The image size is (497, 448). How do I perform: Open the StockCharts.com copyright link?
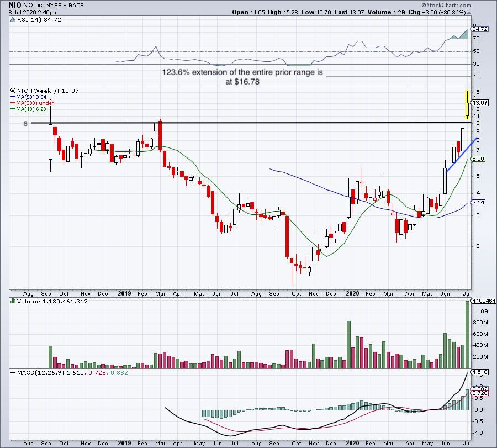[446, 5]
